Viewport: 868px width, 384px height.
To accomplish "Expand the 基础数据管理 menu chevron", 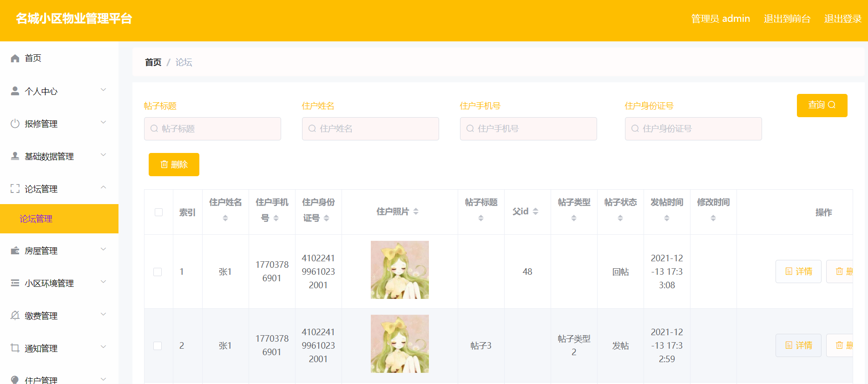I will (104, 155).
